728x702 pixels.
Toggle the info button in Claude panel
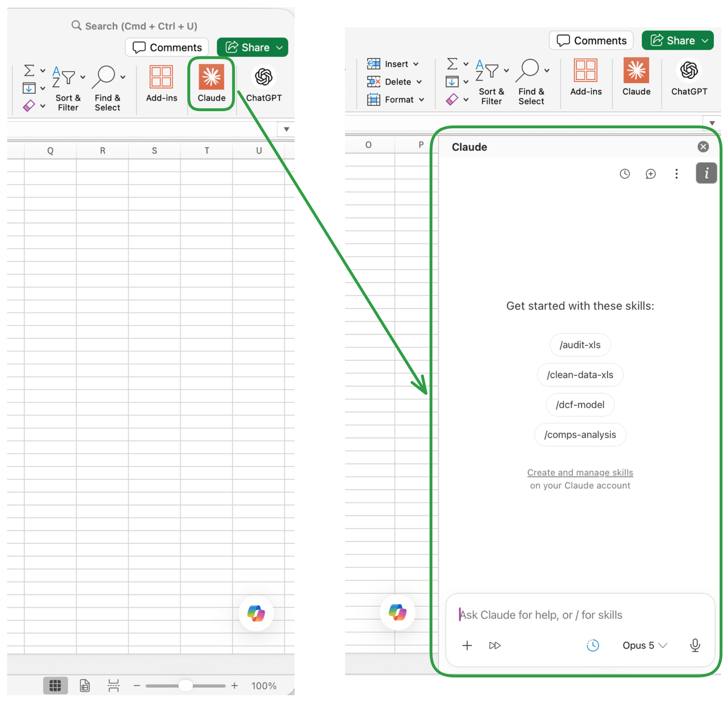[x=706, y=173]
